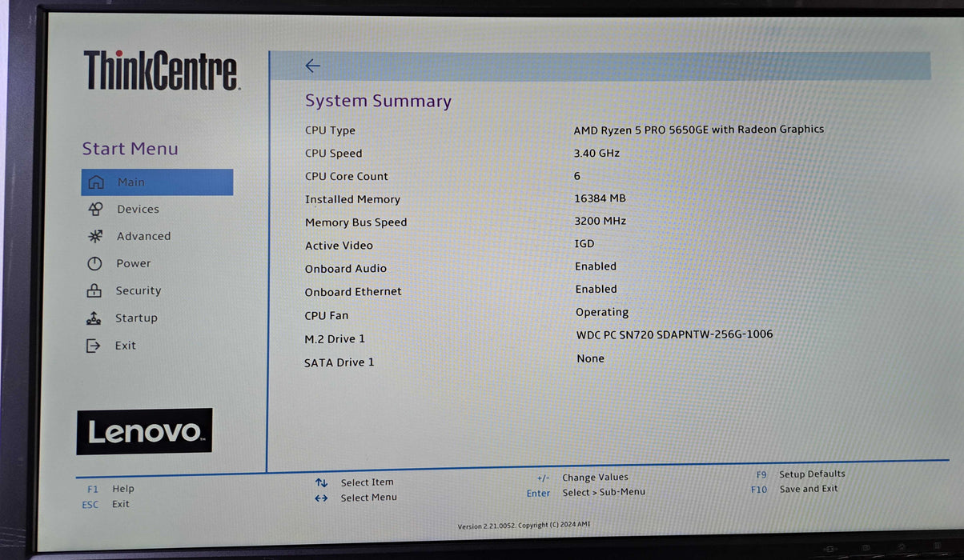Screen dimensions: 964x560
Task: Click the 3200 MHz value
Action: click(x=600, y=221)
